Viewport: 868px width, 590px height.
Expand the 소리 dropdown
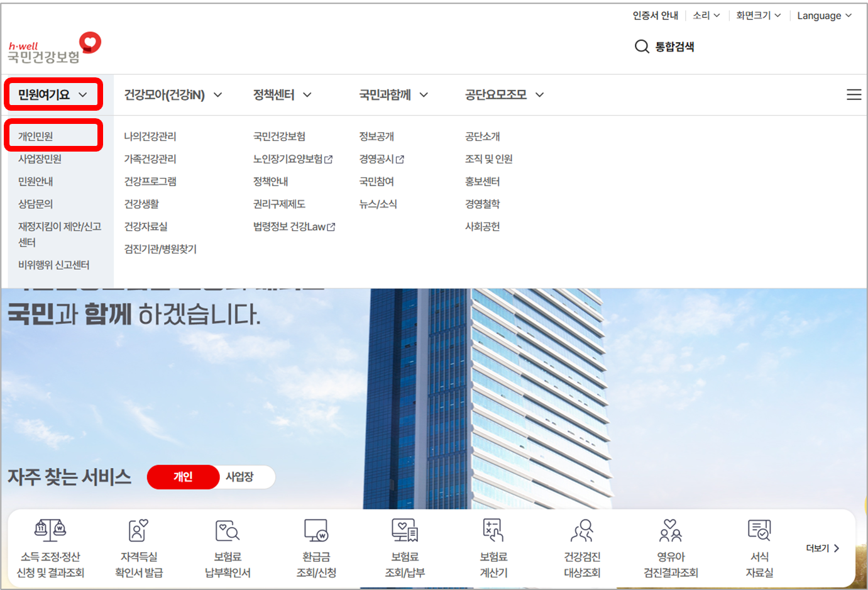[706, 15]
